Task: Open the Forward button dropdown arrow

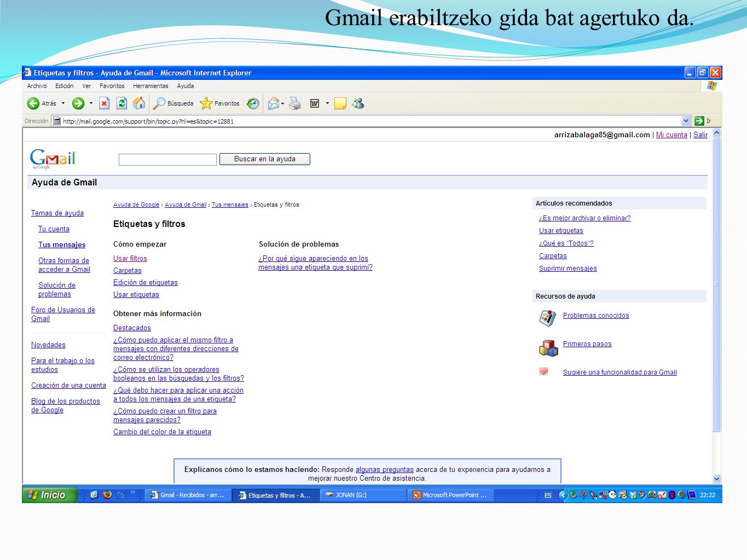Action: click(91, 103)
